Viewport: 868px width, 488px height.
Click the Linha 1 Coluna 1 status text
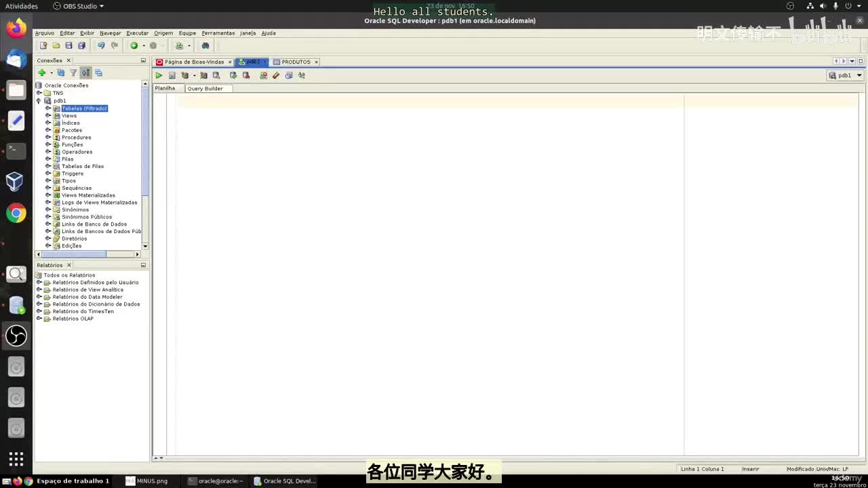pos(702,469)
